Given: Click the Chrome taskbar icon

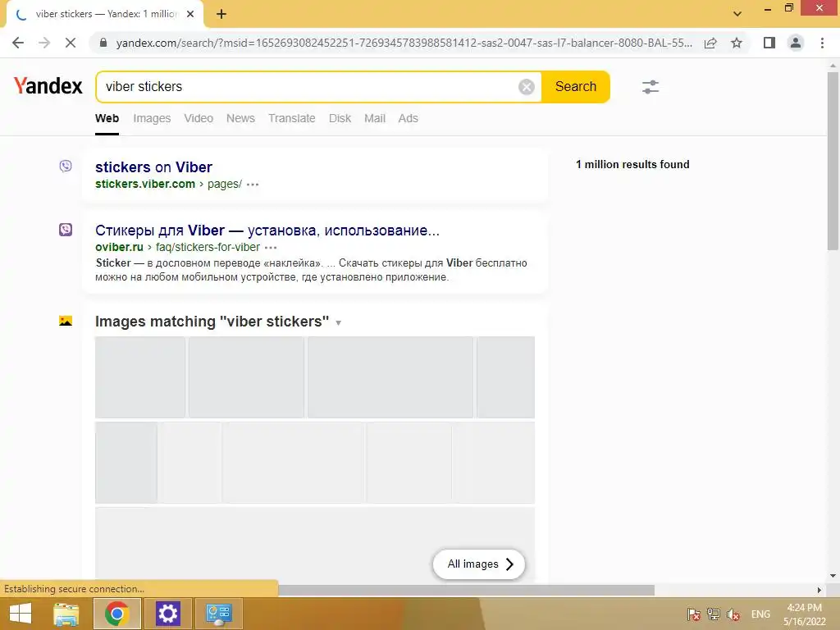Looking at the screenshot, I should click(116, 614).
